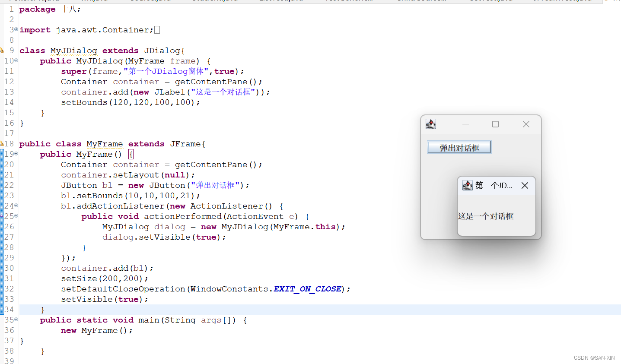The height and width of the screenshot is (364, 621).
Task: Expand the collapsed imports at line 3
Action: [16, 29]
